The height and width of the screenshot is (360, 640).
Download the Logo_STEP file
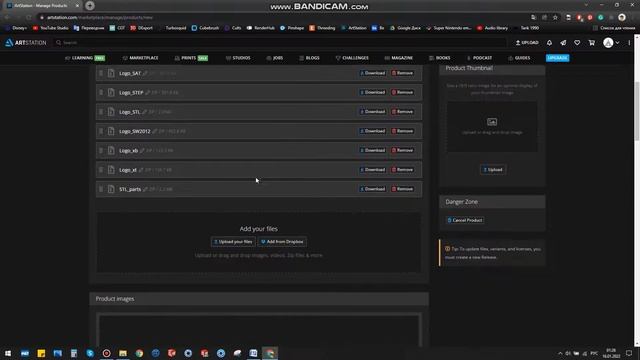(373, 92)
